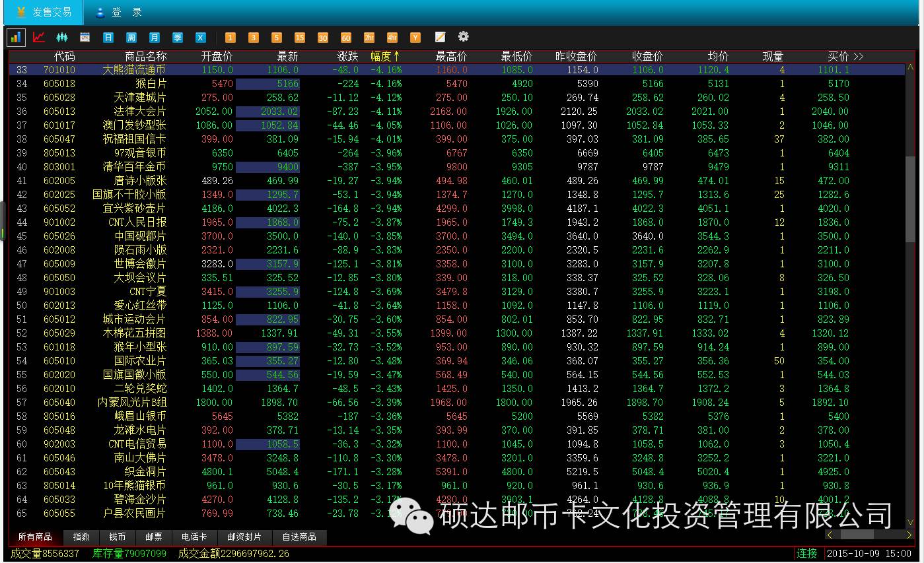Select row CNT人民日报
Screen dimensions: 924x563
click(456, 222)
